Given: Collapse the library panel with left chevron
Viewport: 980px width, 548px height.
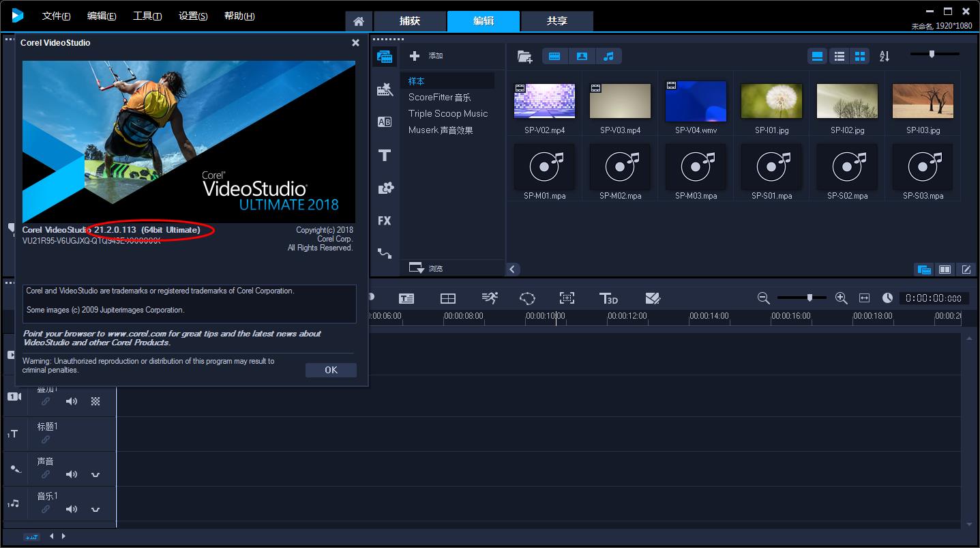Looking at the screenshot, I should tap(513, 269).
